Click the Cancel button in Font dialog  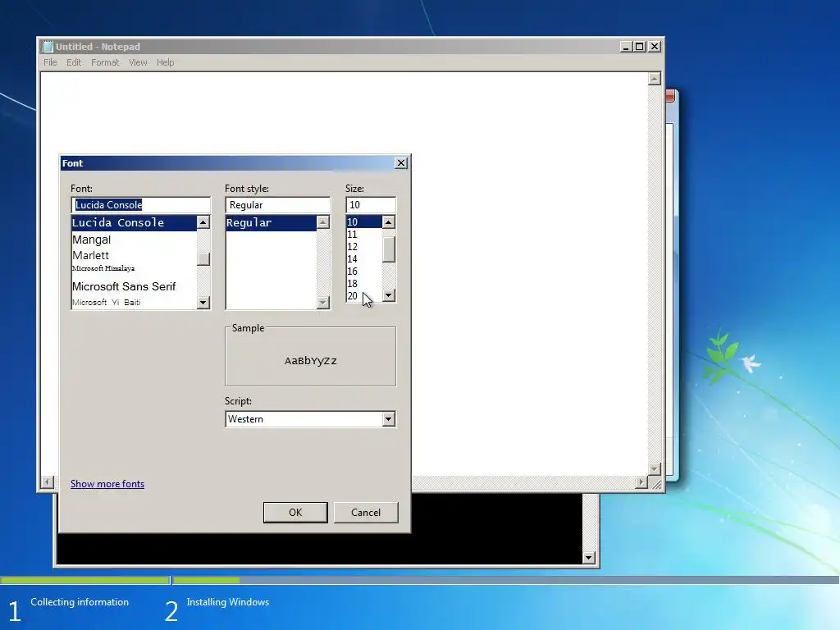366,512
